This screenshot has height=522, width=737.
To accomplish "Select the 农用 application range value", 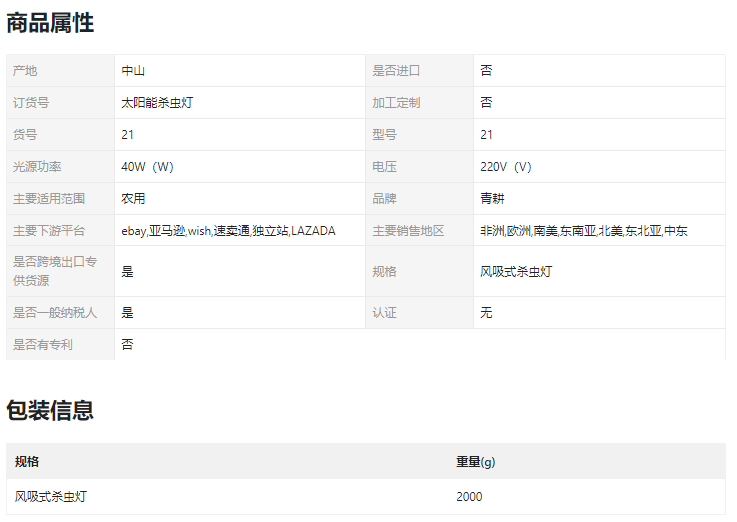I will [x=134, y=199].
